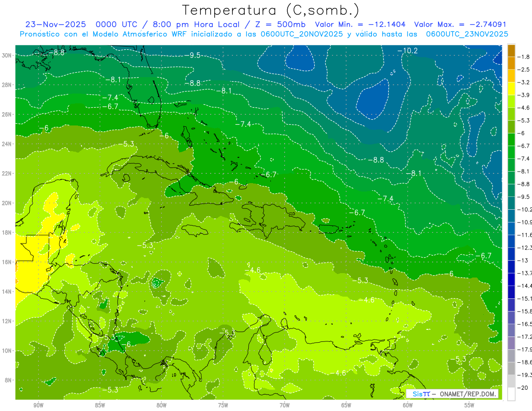The width and height of the screenshot is (532, 411).
Task: Click the "-3.9" value on color bar
Action: [x=523, y=95]
